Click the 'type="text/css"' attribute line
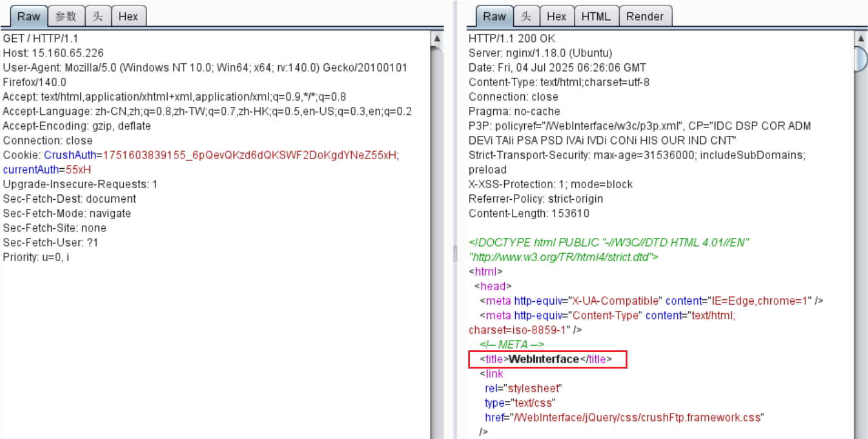 point(520,403)
